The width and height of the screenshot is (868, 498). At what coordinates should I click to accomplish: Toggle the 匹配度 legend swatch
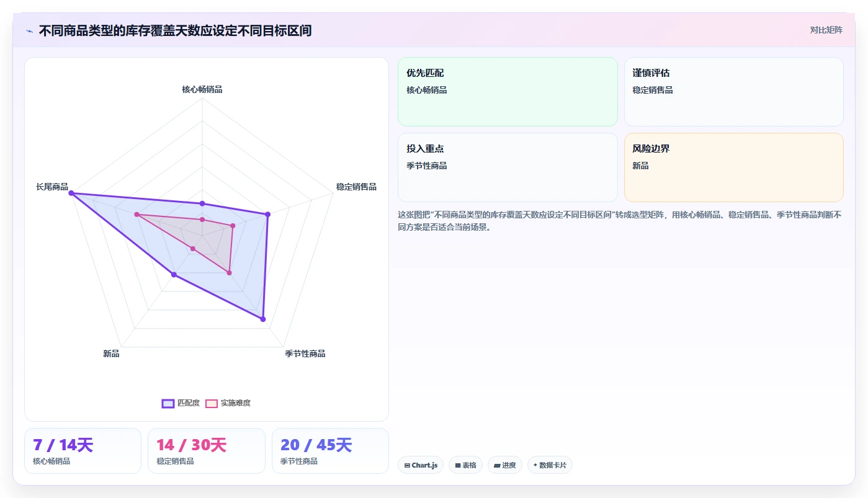coord(168,403)
